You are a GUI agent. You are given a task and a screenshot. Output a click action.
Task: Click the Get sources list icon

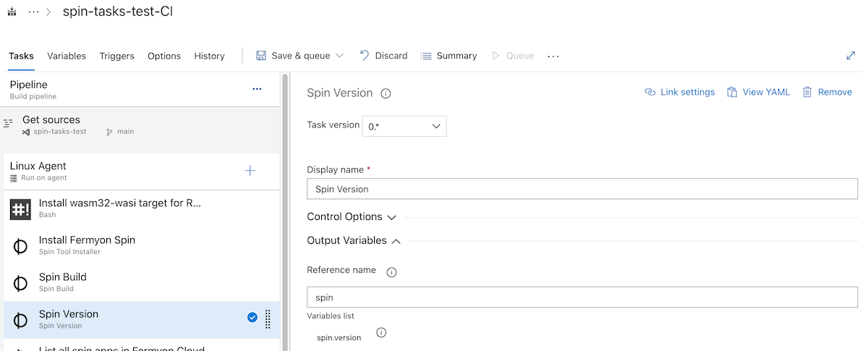coord(9,124)
